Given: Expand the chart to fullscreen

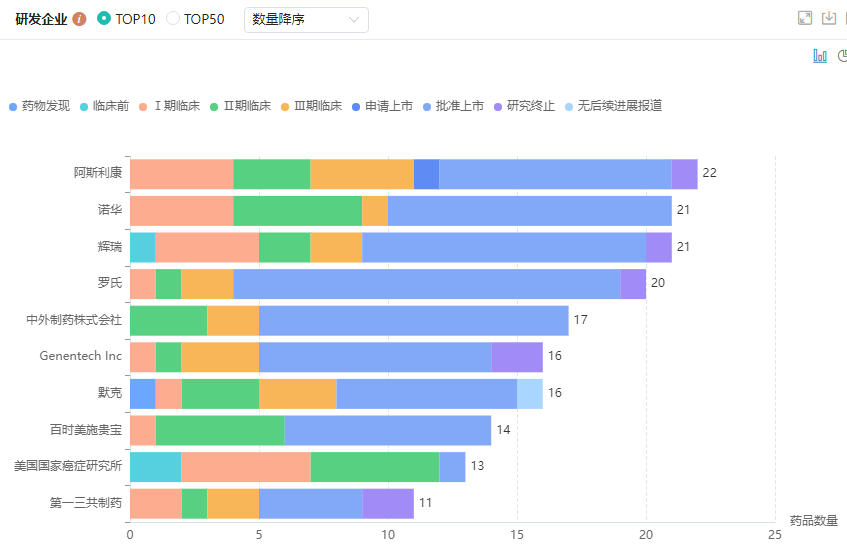Looking at the screenshot, I should coord(804,18).
